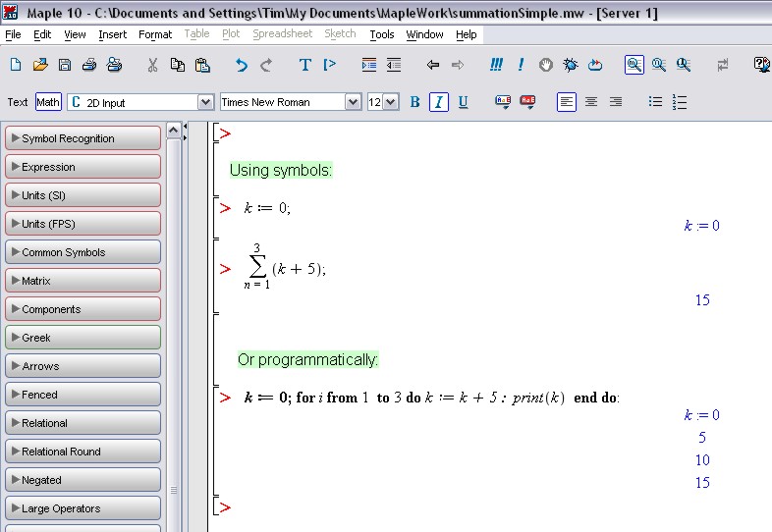Click the Open file folder icon

pyautogui.click(x=40, y=65)
